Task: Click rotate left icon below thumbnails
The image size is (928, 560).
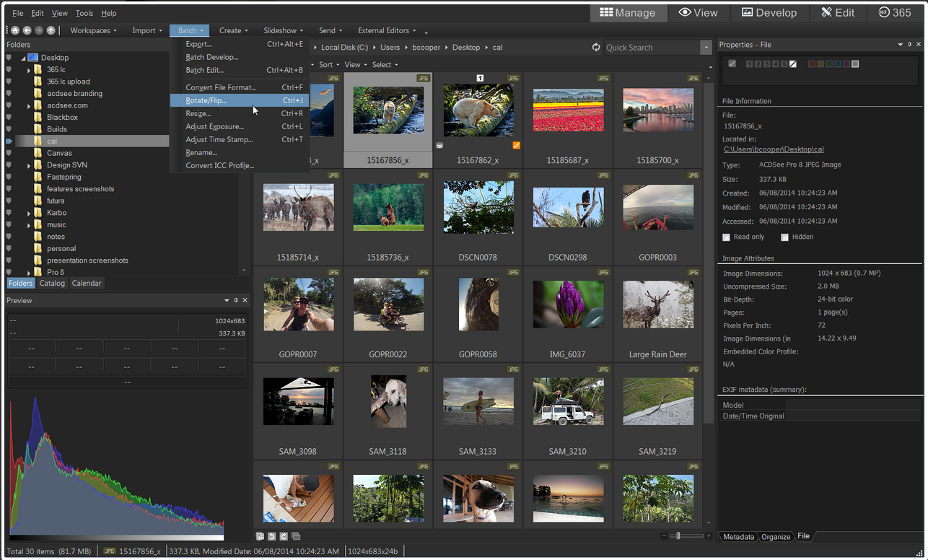Action: [271, 536]
